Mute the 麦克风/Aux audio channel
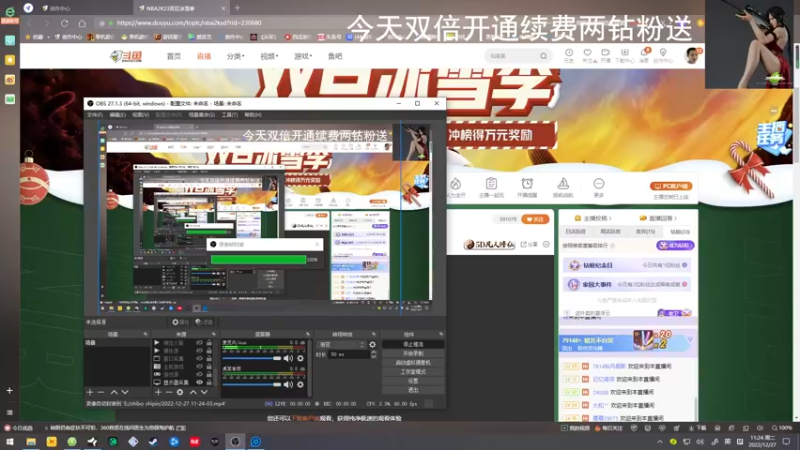The width and height of the screenshot is (800, 450). click(288, 358)
